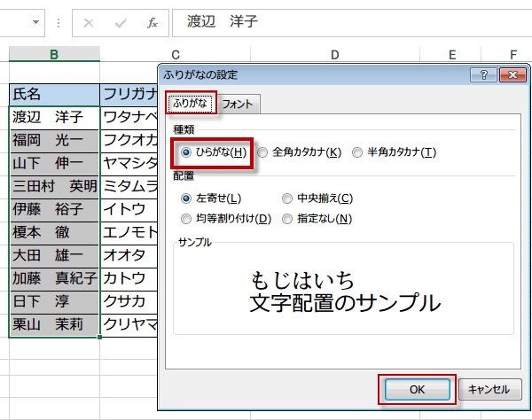
Task: Expand the Name Box dropdown arrow
Action: click(x=35, y=22)
